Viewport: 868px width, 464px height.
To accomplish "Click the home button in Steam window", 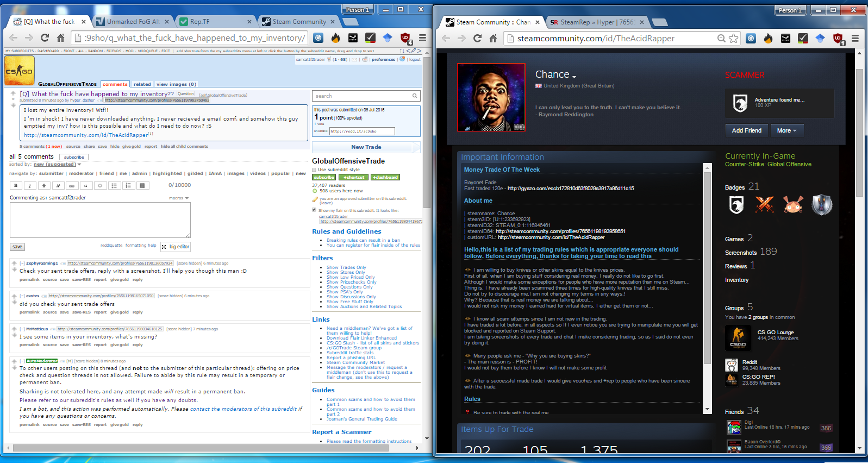I will 493,38.
